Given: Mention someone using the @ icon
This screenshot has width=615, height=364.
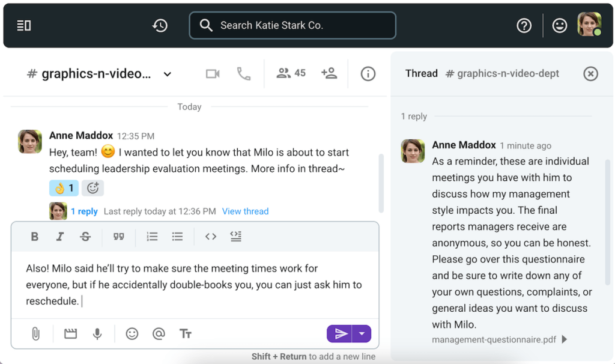Looking at the screenshot, I should [x=159, y=333].
